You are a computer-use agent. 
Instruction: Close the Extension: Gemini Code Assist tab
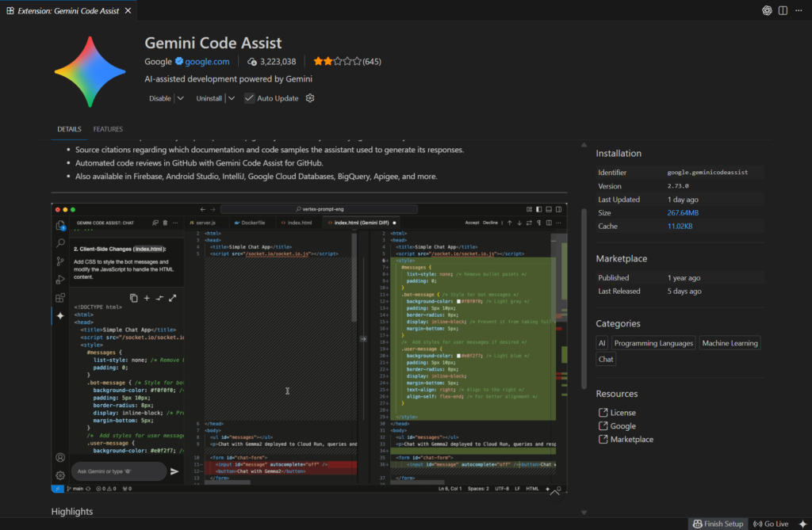click(x=128, y=10)
